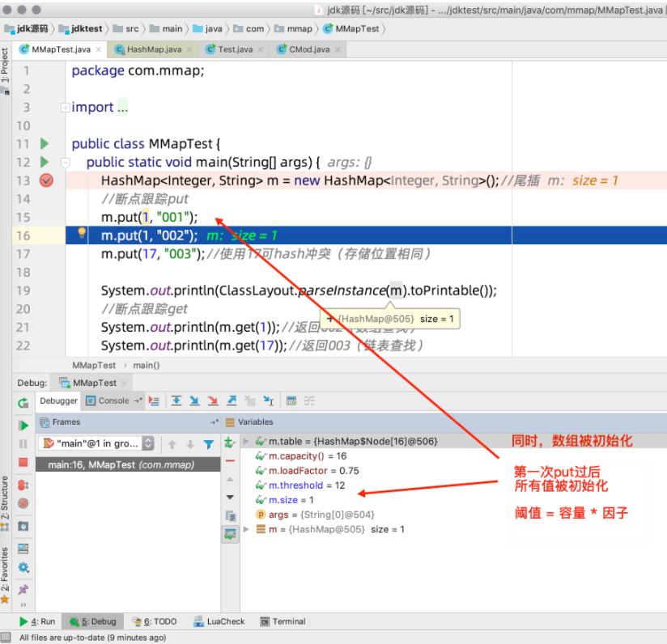Select frame main:16, MMapTest
Viewport: 667px width, 644px height.
tap(128, 464)
